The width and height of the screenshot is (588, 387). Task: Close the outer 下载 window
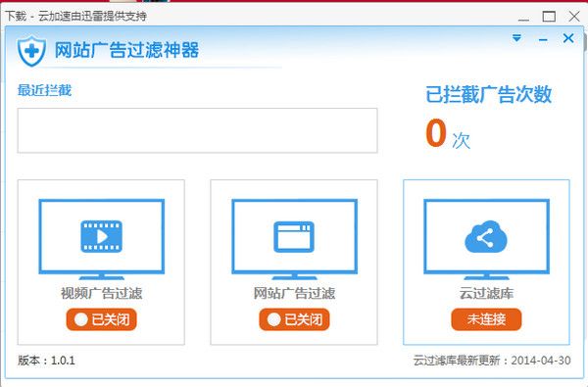(574, 17)
